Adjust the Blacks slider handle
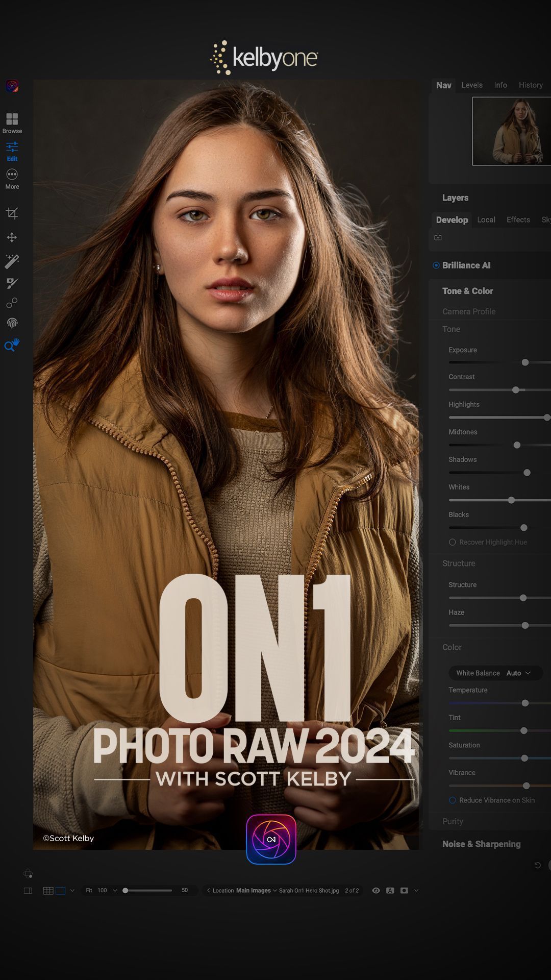Image resolution: width=551 pixels, height=980 pixels. [523, 528]
